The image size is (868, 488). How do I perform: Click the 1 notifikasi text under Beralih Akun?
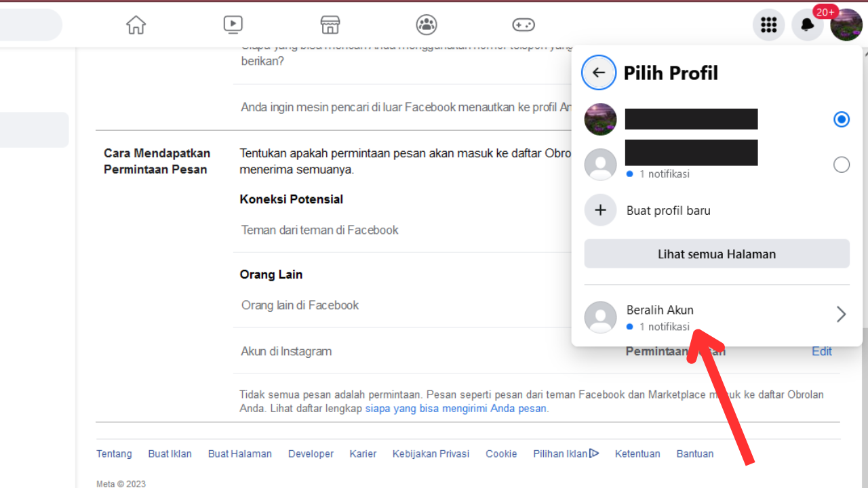tap(664, 327)
